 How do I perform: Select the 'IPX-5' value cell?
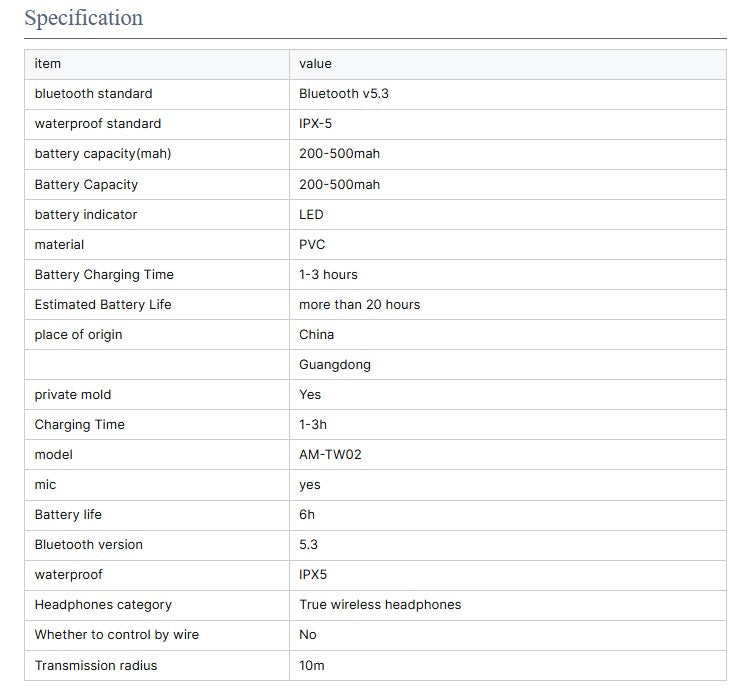click(315, 124)
